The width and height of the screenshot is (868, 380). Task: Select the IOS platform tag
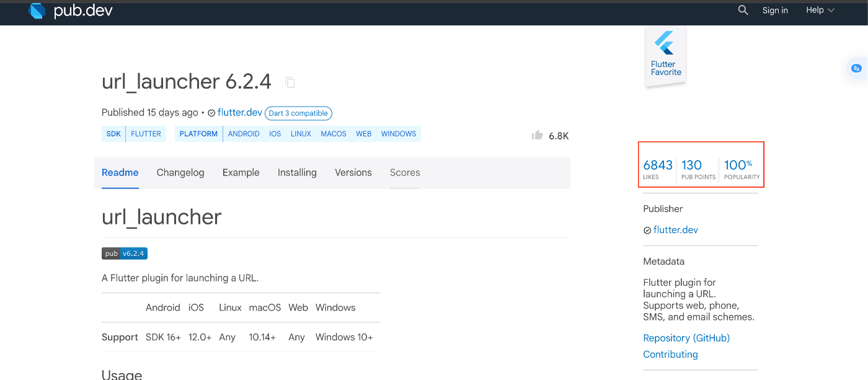(x=275, y=134)
